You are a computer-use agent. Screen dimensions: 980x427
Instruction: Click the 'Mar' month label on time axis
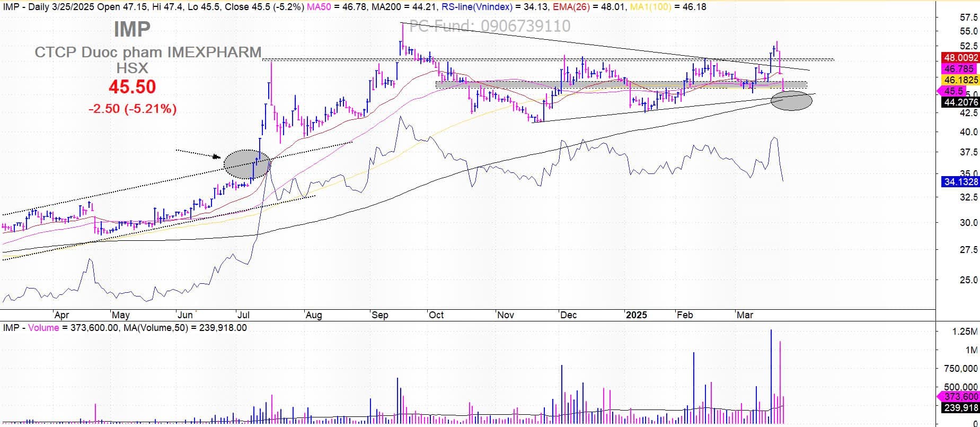[745, 315]
